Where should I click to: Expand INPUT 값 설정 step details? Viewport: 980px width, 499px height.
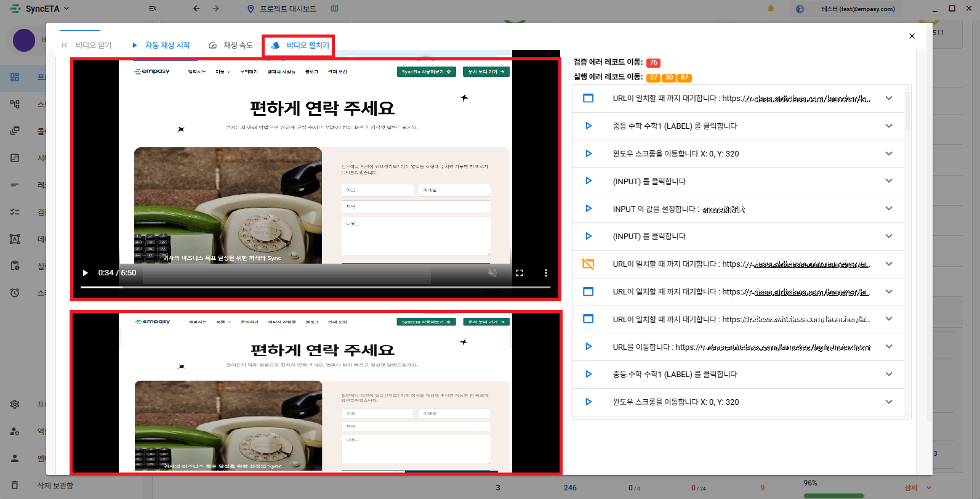(888, 209)
